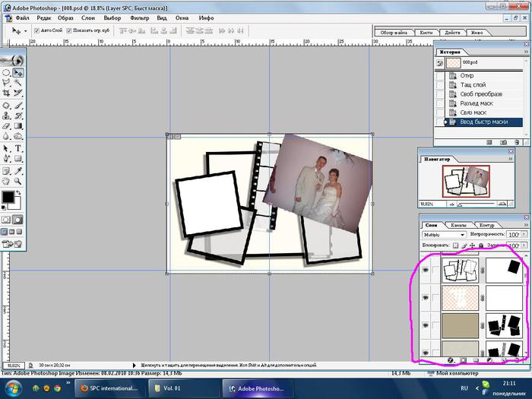Select the Polygonal Lasso tool
The image size is (532, 399).
pyautogui.click(x=6, y=82)
